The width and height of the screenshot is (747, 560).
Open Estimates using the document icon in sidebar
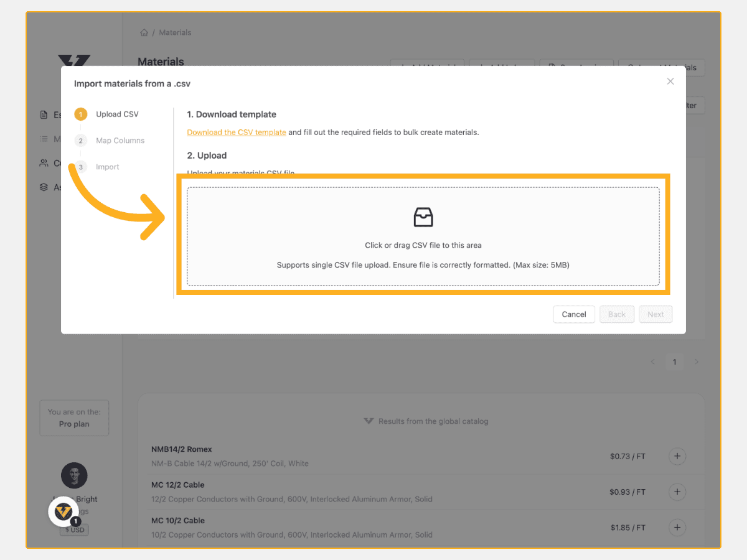click(44, 114)
